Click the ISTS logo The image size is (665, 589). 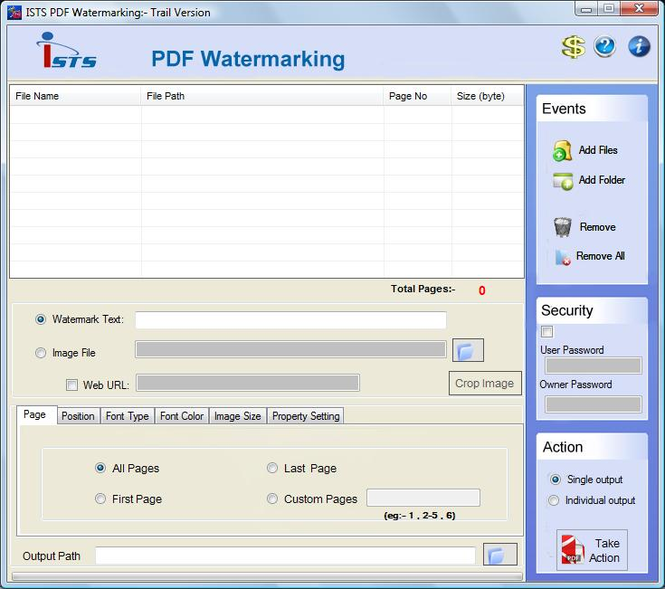point(67,50)
